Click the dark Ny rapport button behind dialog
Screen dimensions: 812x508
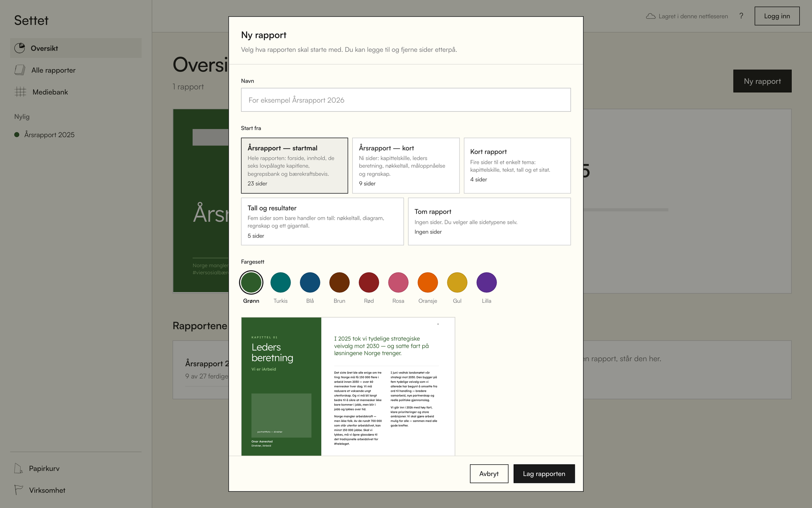tap(762, 81)
